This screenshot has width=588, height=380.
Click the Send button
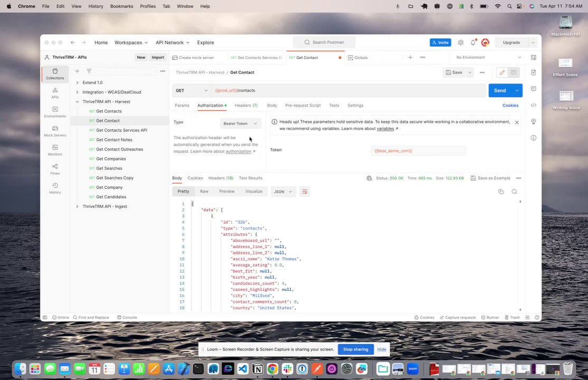500,90
